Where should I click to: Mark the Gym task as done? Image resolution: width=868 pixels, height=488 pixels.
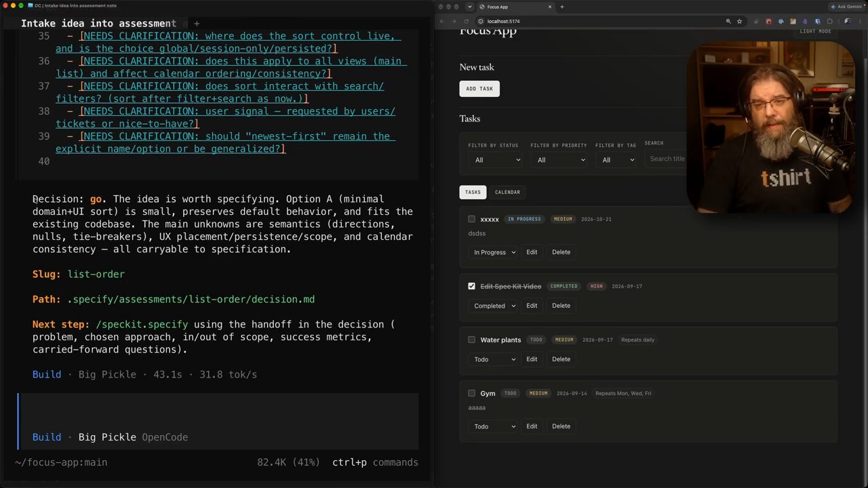tap(471, 393)
